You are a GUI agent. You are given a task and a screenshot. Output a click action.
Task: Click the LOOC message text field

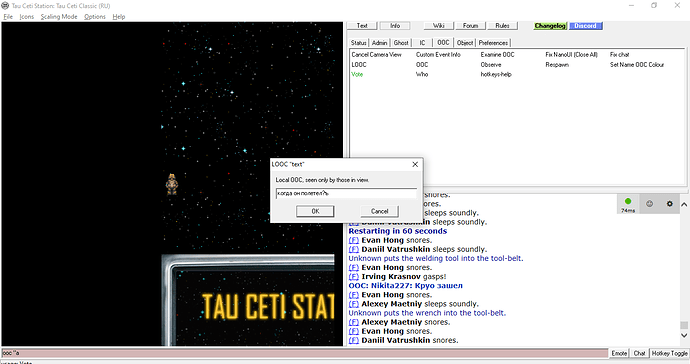point(346,193)
